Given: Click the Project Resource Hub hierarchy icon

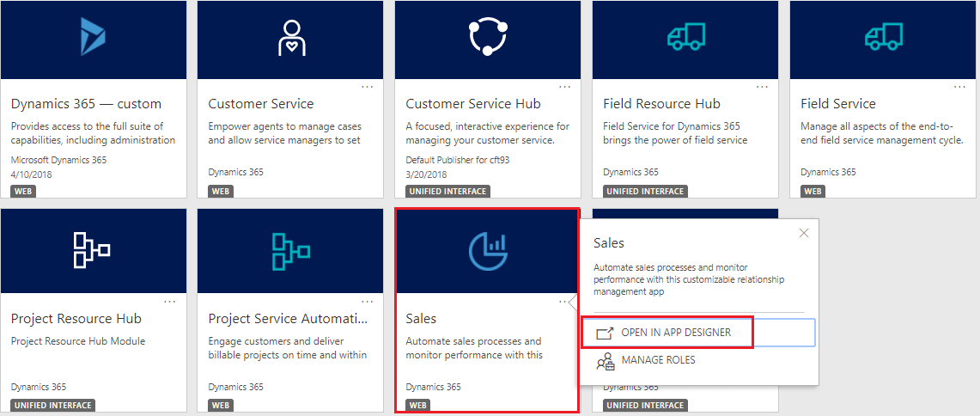Looking at the screenshot, I should (x=92, y=250).
